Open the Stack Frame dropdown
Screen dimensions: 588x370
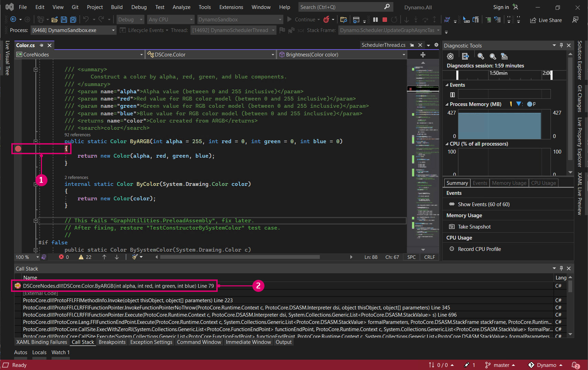pos(390,30)
